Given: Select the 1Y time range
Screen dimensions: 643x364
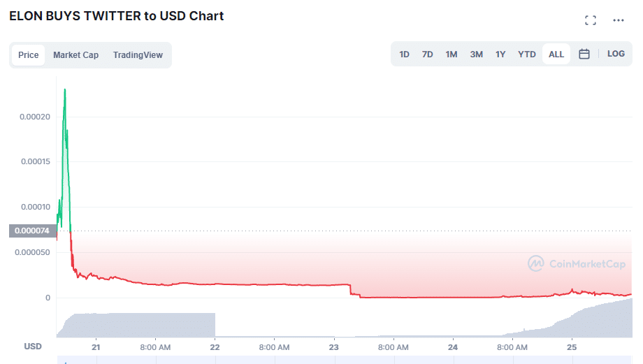Looking at the screenshot, I should [500, 54].
